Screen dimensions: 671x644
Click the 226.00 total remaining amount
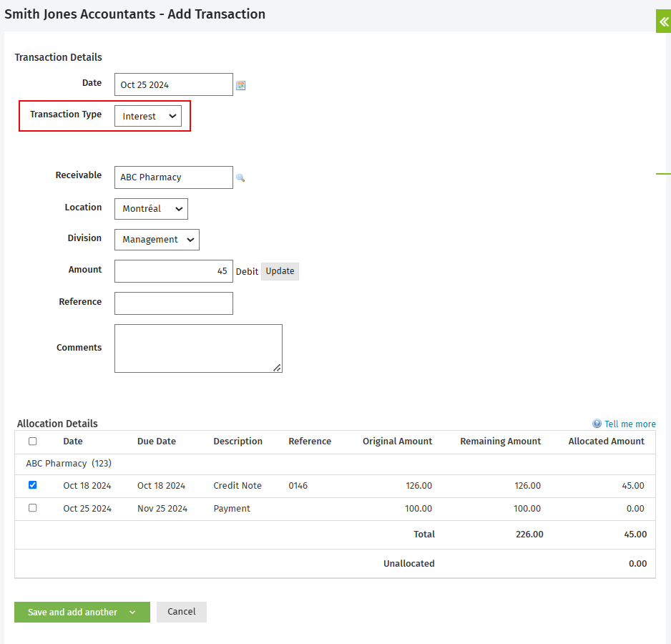coord(529,534)
